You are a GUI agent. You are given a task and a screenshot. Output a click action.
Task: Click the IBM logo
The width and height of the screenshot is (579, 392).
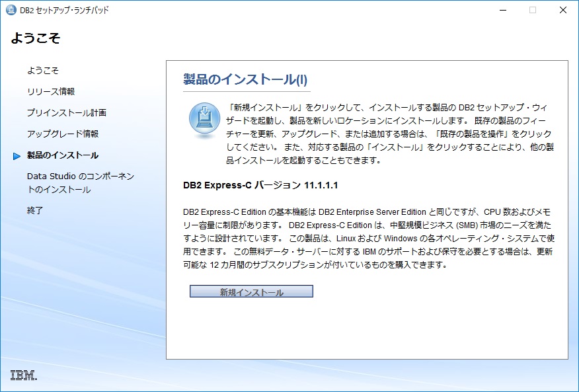pos(24,375)
